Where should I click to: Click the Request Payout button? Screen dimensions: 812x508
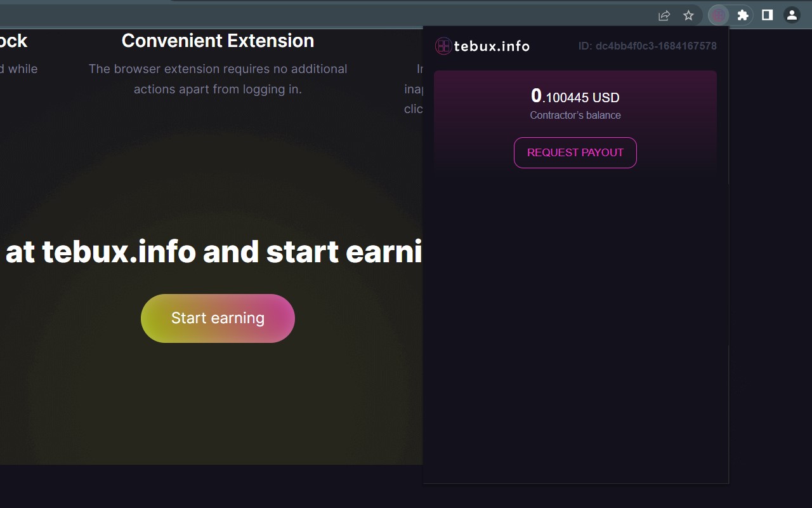[575, 152]
